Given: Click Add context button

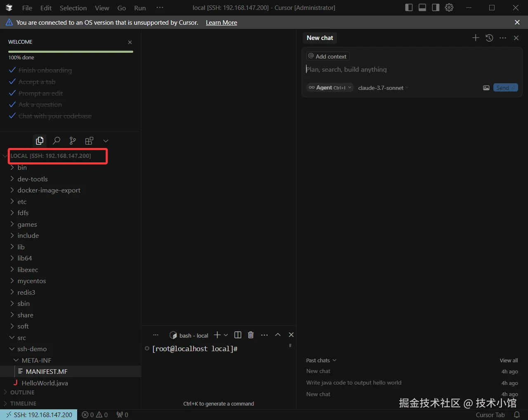Looking at the screenshot, I should [328, 56].
